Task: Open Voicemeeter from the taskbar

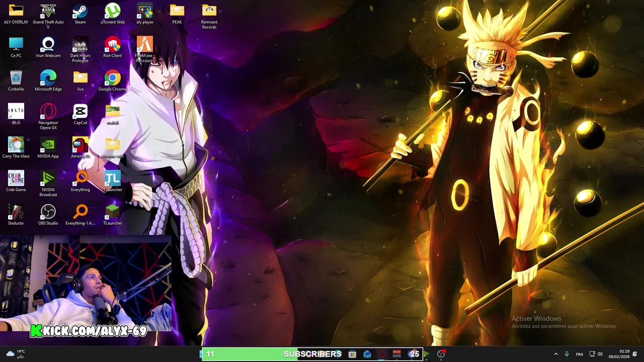Action: click(396, 354)
